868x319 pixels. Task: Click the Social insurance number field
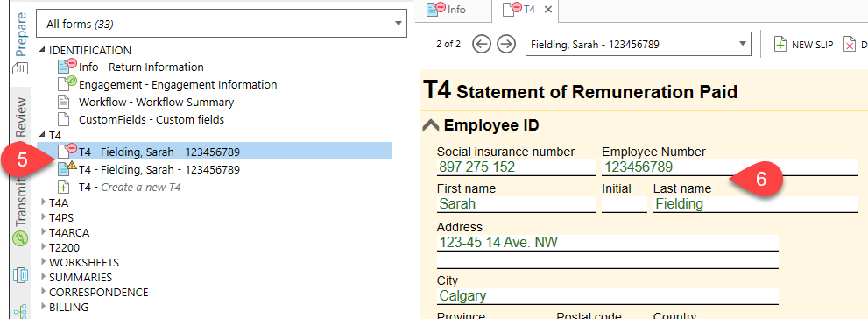click(x=516, y=167)
